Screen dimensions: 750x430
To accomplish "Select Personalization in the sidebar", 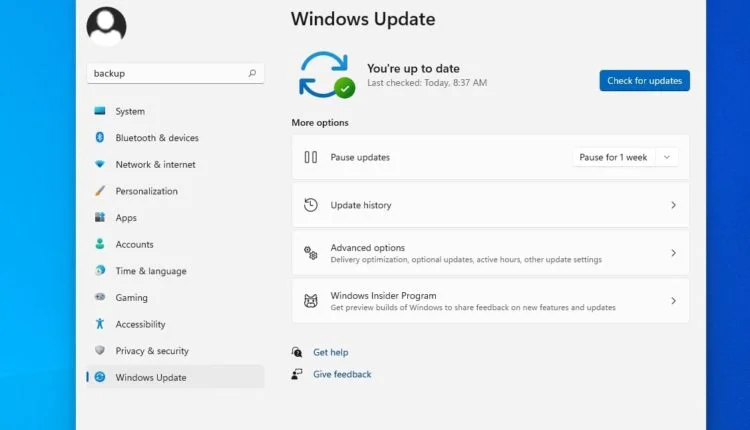I will coord(175,191).
